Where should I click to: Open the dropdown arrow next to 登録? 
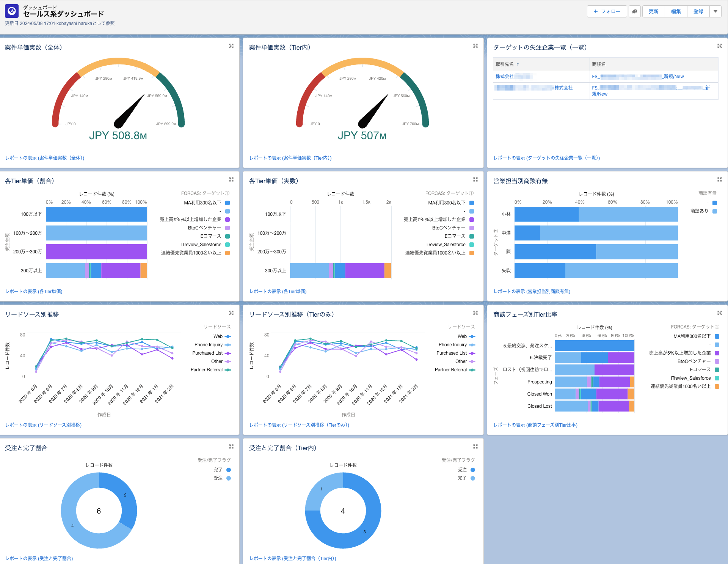point(715,11)
